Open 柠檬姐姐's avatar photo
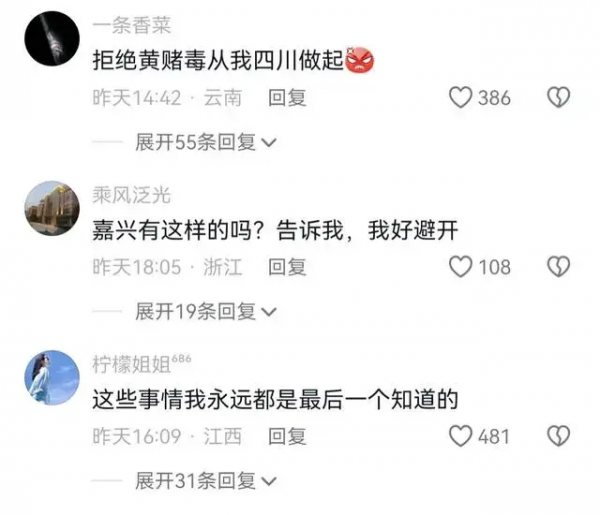The image size is (600, 515). pos(52,378)
